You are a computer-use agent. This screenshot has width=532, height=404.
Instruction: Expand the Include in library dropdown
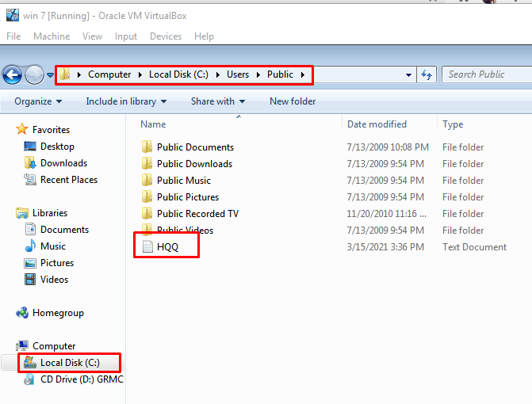[126, 101]
